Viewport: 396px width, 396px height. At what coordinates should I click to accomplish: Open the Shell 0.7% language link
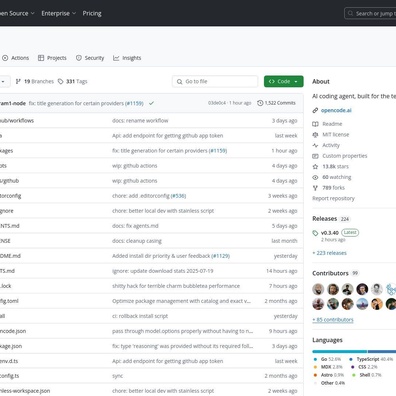pyautogui.click(x=367, y=375)
